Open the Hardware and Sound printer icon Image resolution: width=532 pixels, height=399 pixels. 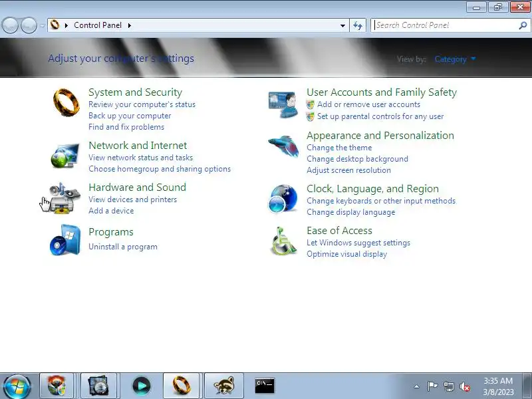[x=65, y=198]
